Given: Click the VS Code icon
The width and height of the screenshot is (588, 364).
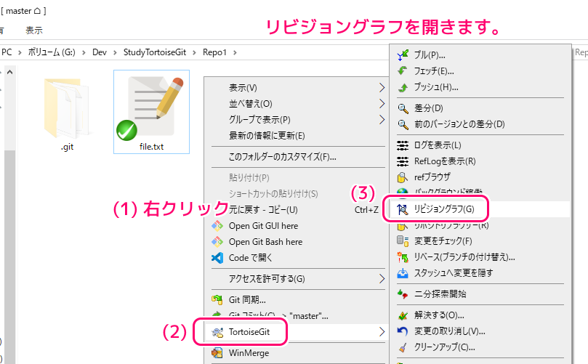Looking at the screenshot, I should 217,258.
